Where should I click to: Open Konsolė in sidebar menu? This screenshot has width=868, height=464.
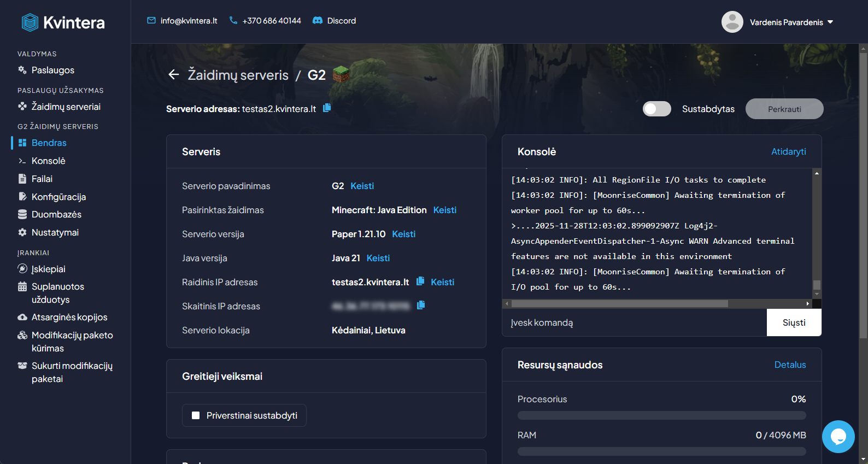click(48, 161)
